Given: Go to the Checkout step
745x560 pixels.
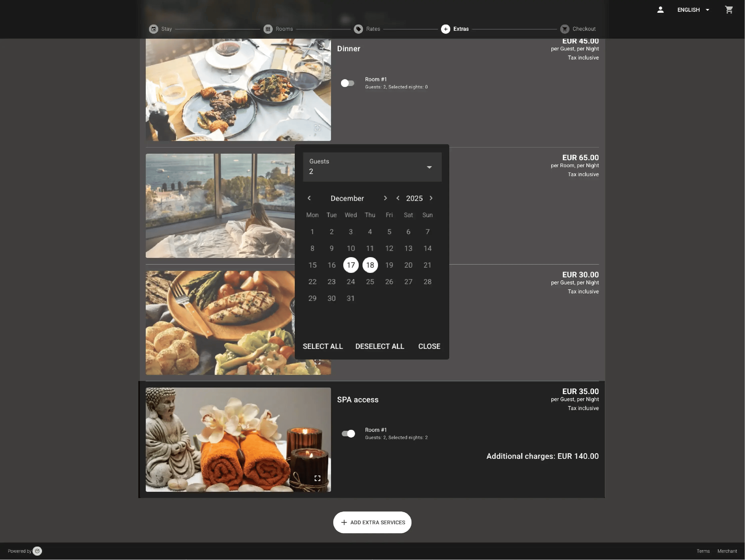Looking at the screenshot, I should tap(578, 29).
